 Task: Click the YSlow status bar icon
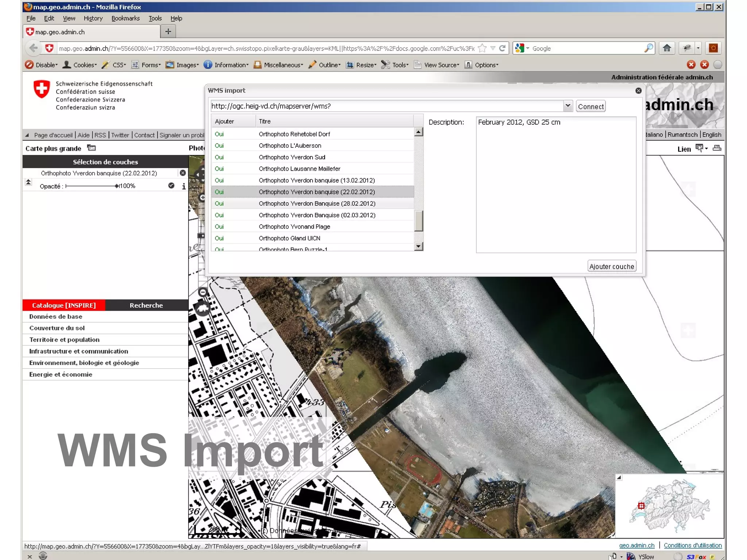pos(640,556)
